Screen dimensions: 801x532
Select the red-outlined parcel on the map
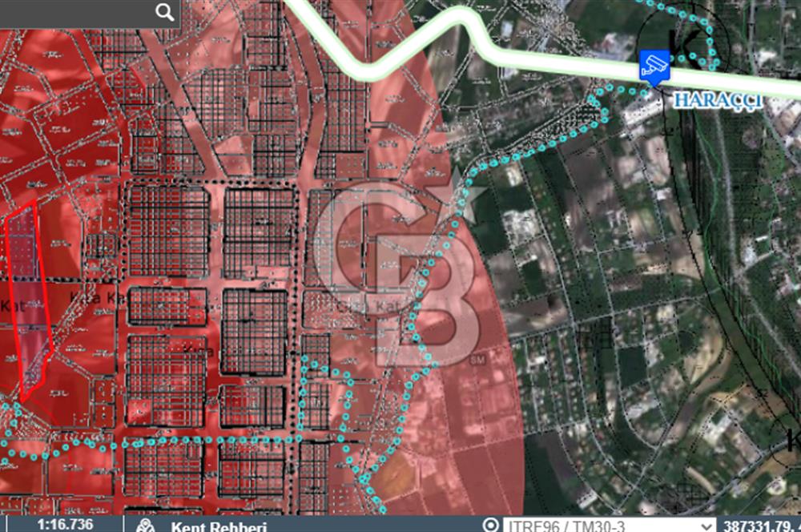pos(28,301)
